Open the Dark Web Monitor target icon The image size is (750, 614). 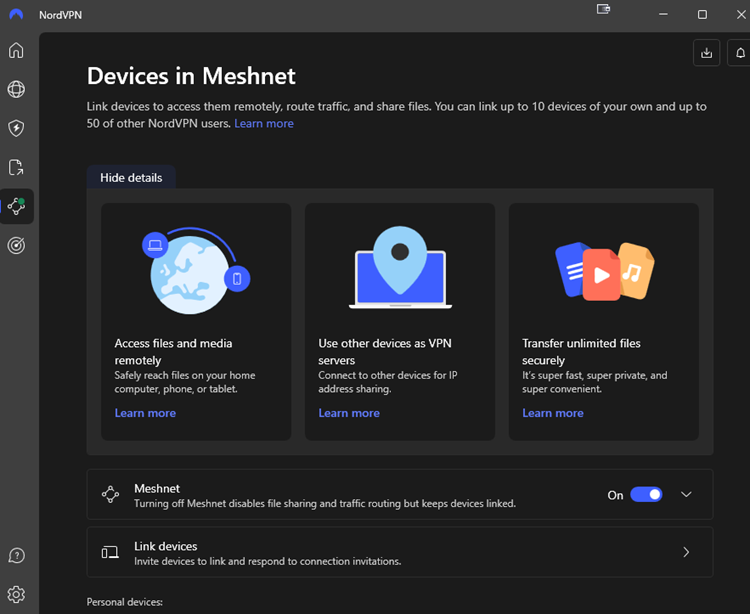click(x=16, y=245)
